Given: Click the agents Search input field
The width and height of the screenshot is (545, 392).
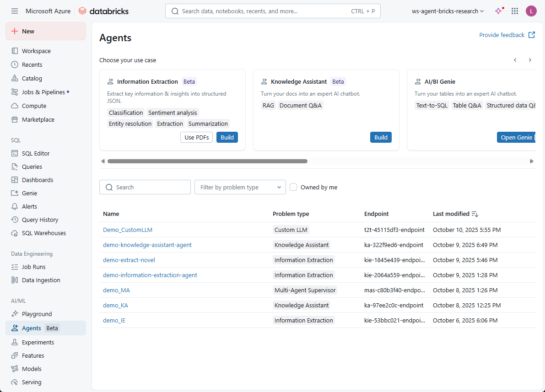Looking at the screenshot, I should tap(145, 187).
